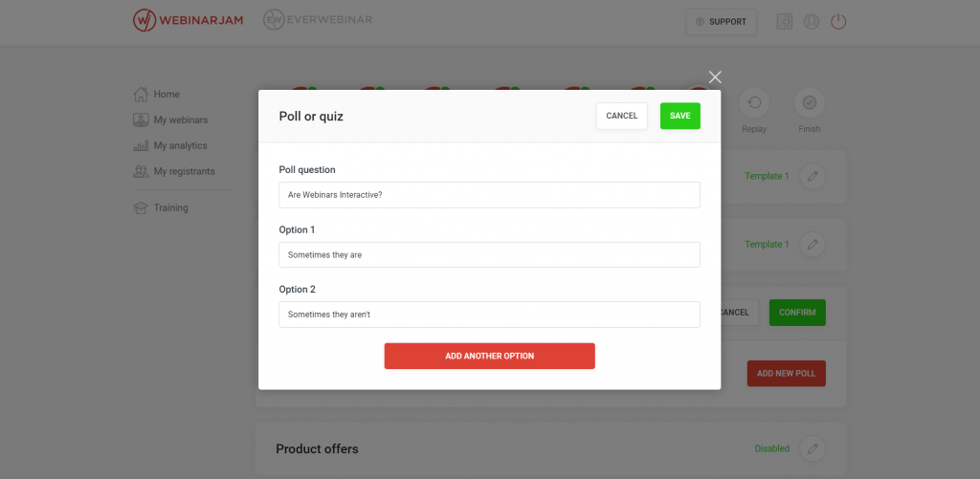Click the Replay step icon
Viewport: 980px width, 479px height.
[x=754, y=102]
